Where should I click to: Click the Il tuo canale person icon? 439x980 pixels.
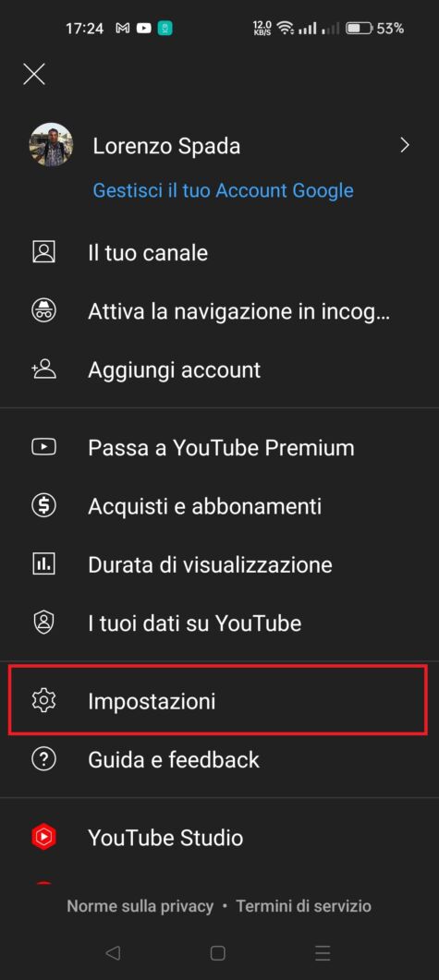point(43,252)
